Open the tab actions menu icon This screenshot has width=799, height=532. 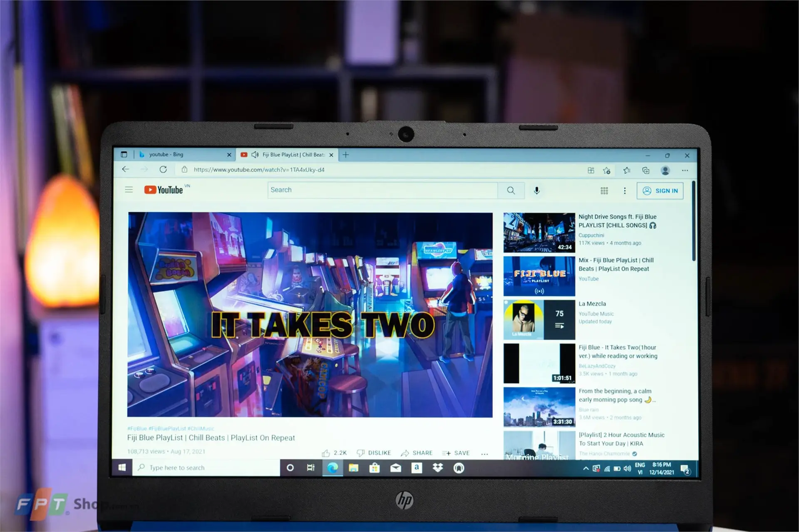124,154
